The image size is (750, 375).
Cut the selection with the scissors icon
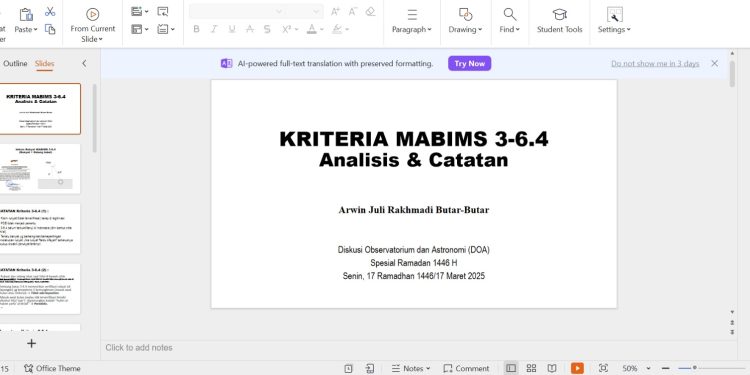pyautogui.click(x=50, y=11)
